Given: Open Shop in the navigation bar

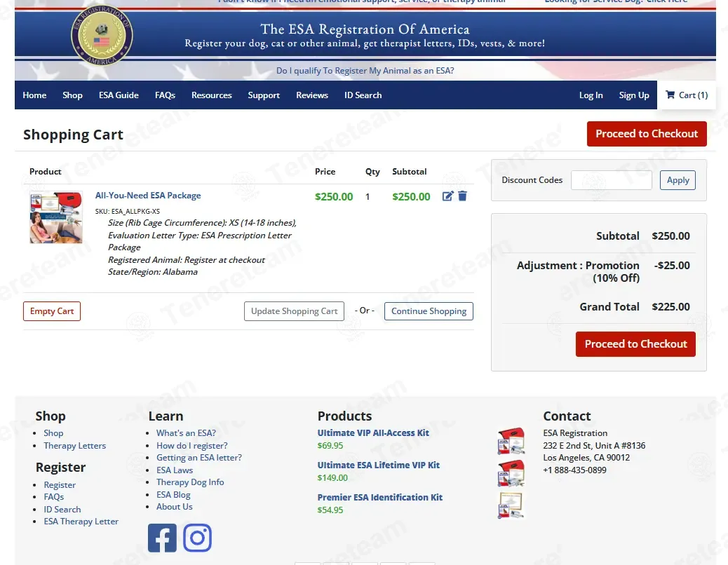Looking at the screenshot, I should point(72,95).
